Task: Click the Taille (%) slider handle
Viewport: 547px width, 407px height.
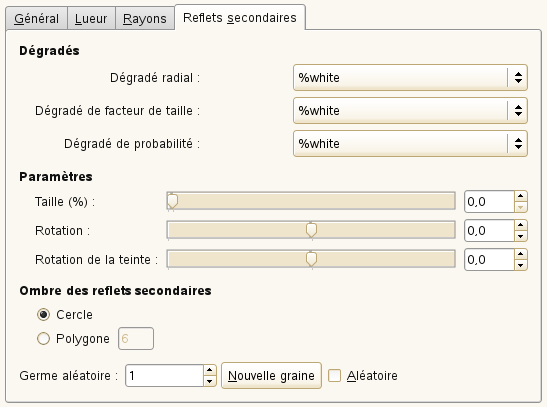Action: (172, 201)
